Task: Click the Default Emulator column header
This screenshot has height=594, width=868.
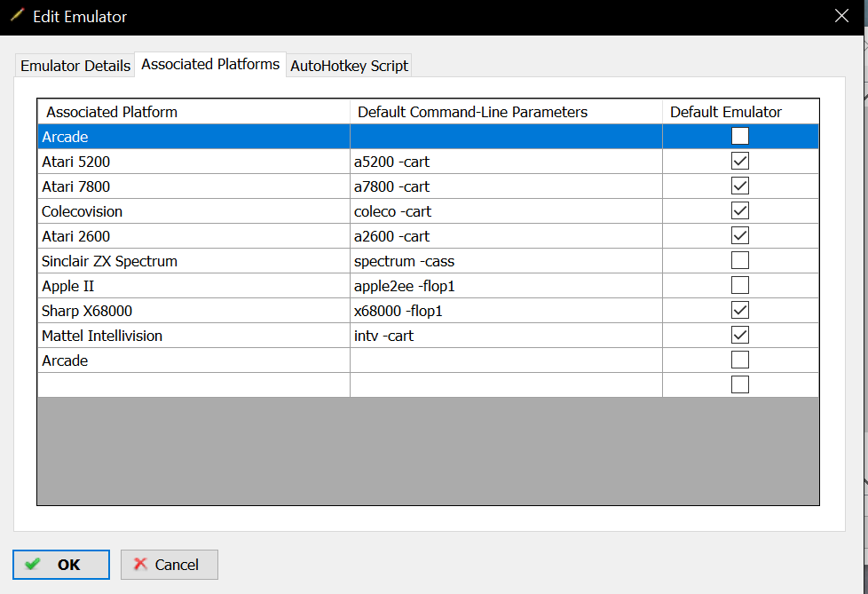Action: [x=741, y=112]
